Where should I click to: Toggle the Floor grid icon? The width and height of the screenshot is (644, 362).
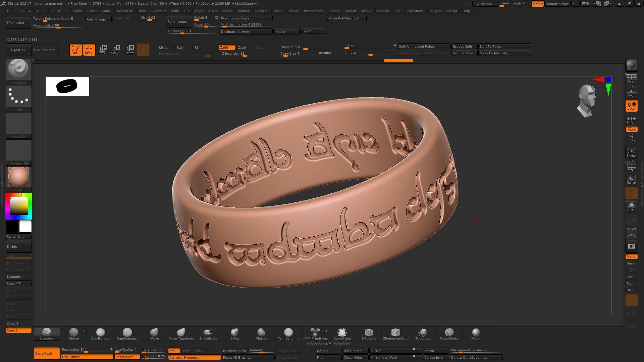631,92
